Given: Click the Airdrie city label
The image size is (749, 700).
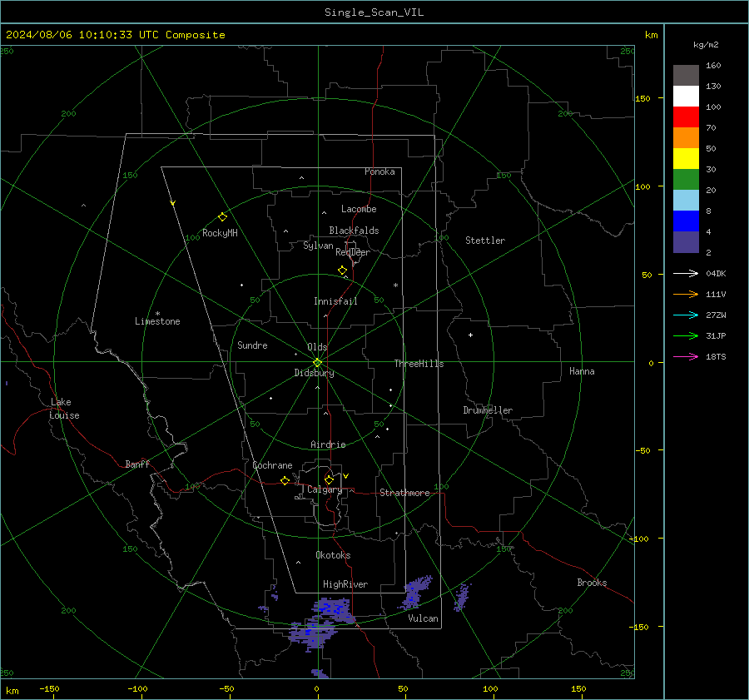Looking at the screenshot, I should [x=328, y=444].
